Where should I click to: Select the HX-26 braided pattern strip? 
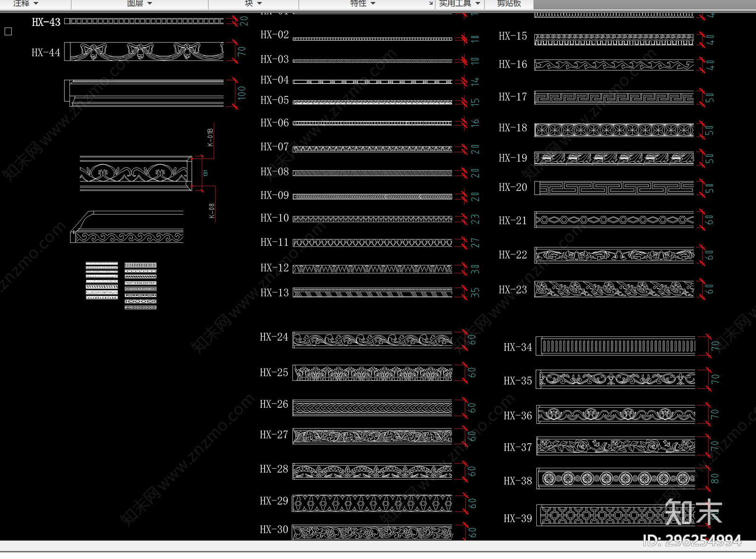tap(372, 408)
